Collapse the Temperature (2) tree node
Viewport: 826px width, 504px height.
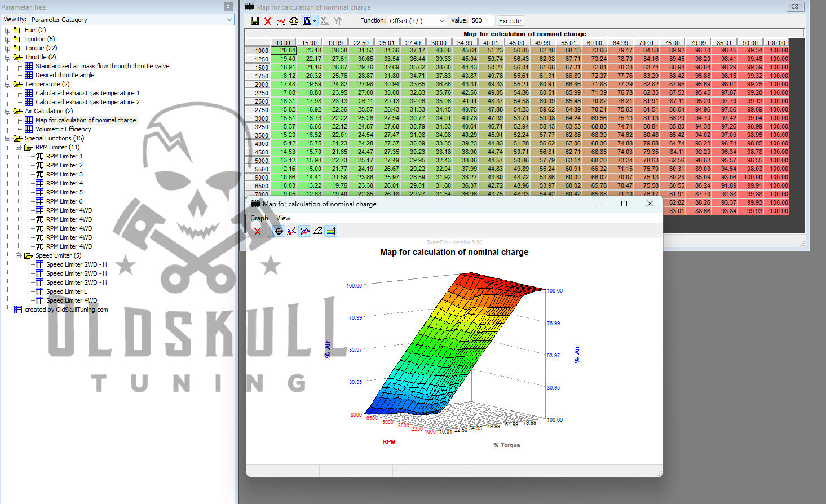click(7, 84)
